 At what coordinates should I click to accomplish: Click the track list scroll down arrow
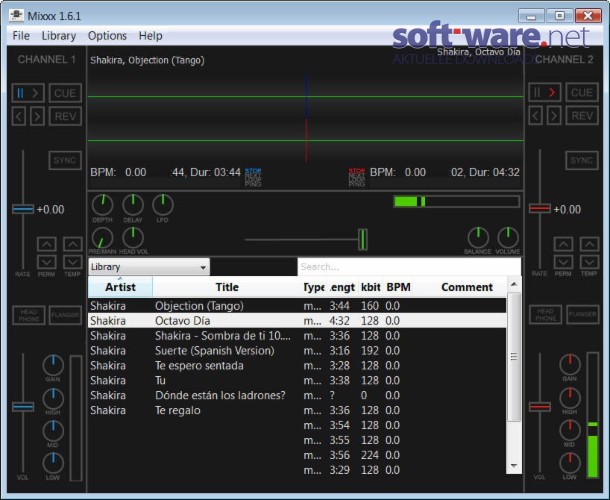tap(514, 466)
